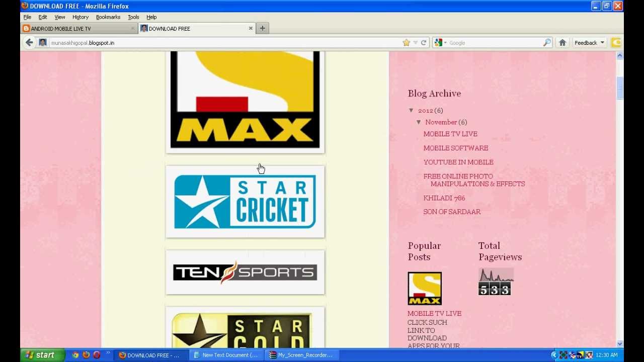The width and height of the screenshot is (644, 362).
Task: Open the KHILADI 786 post link
Action: pyautogui.click(x=444, y=198)
